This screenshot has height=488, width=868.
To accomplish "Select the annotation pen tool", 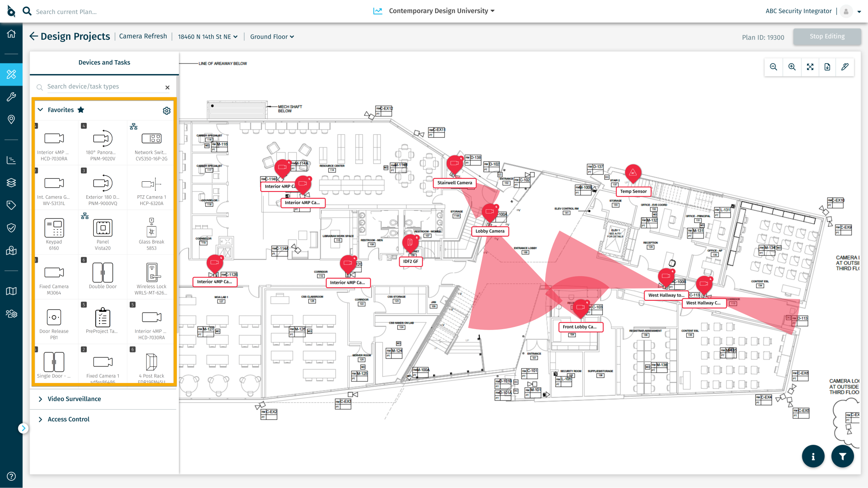I will (845, 67).
